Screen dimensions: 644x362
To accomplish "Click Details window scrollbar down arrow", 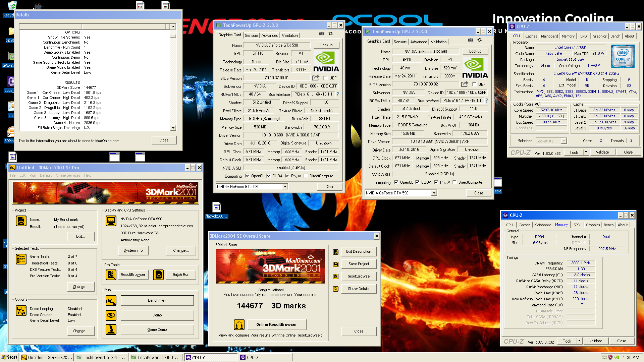I will pyautogui.click(x=173, y=128).
